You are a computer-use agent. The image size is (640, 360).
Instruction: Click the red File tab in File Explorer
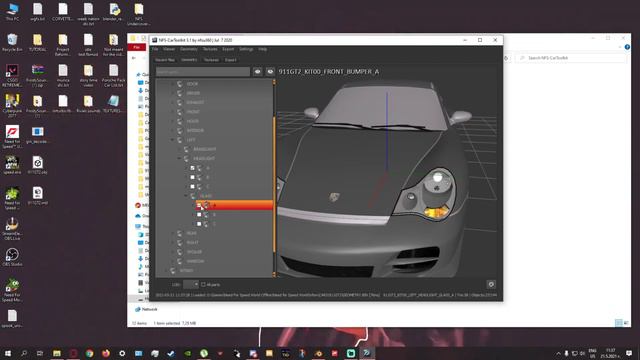pos(137,47)
